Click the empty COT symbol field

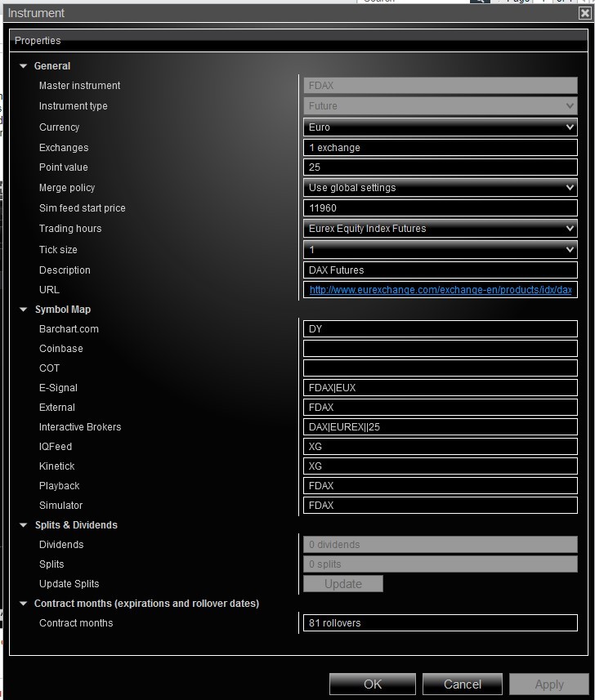[440, 368]
